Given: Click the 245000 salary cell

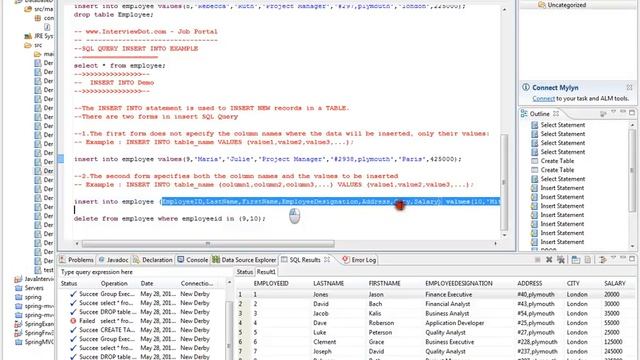Looking at the screenshot, I should pyautogui.click(x=613, y=351).
